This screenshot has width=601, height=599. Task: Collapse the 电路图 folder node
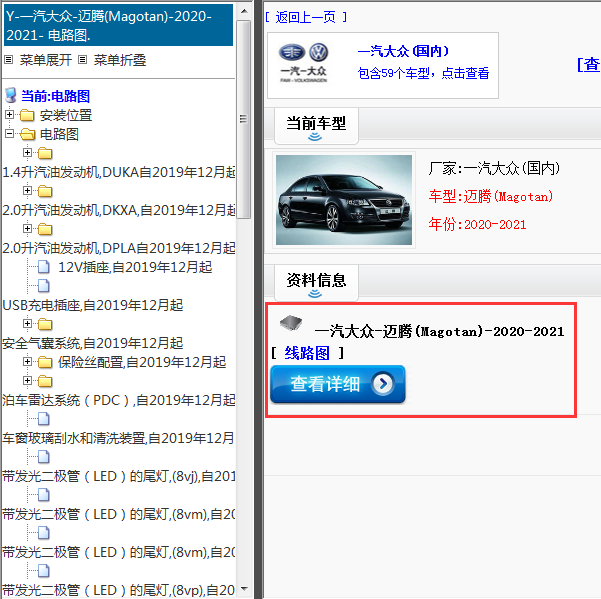(x=10, y=134)
